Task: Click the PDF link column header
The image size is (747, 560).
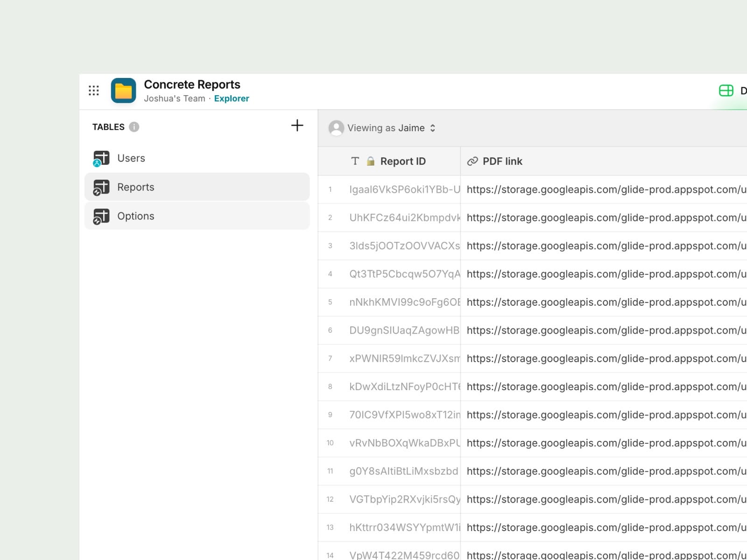Action: pyautogui.click(x=604, y=161)
